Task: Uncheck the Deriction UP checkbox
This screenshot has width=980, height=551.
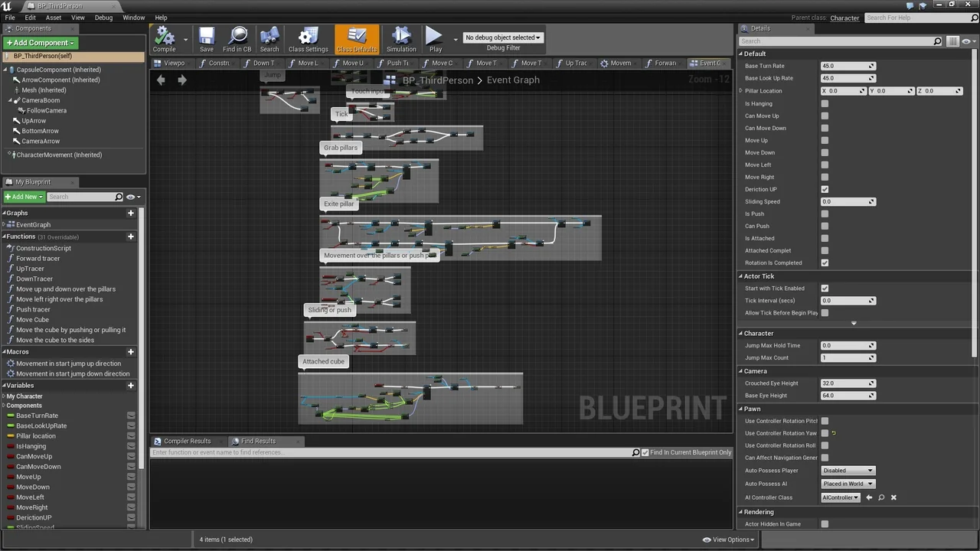Action: coord(825,189)
